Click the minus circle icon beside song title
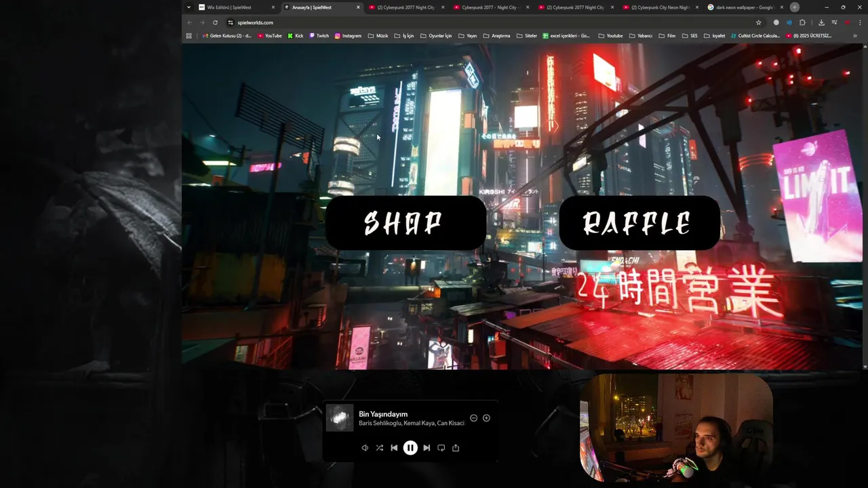868x488 pixels. [x=473, y=418]
